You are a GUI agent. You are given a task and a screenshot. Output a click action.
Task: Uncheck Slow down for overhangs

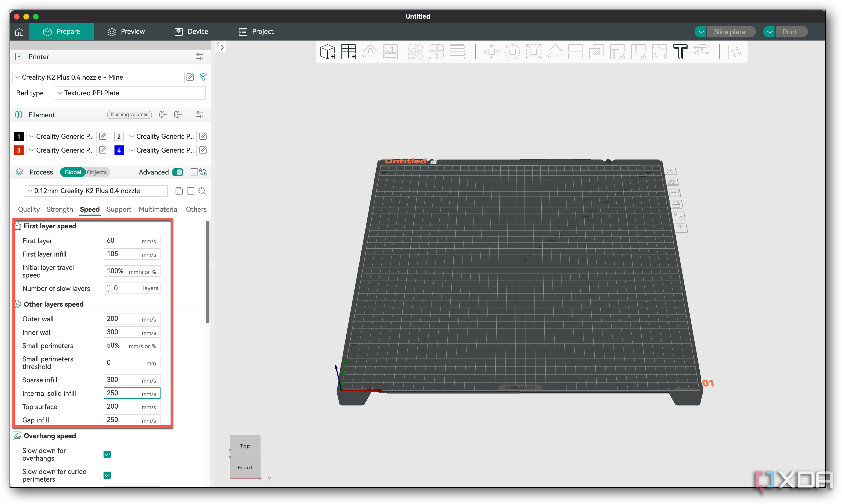click(x=107, y=454)
